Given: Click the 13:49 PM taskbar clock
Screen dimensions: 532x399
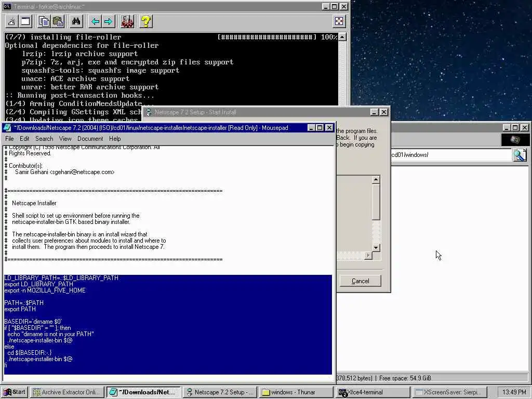Looking at the screenshot, I should pos(514,392).
